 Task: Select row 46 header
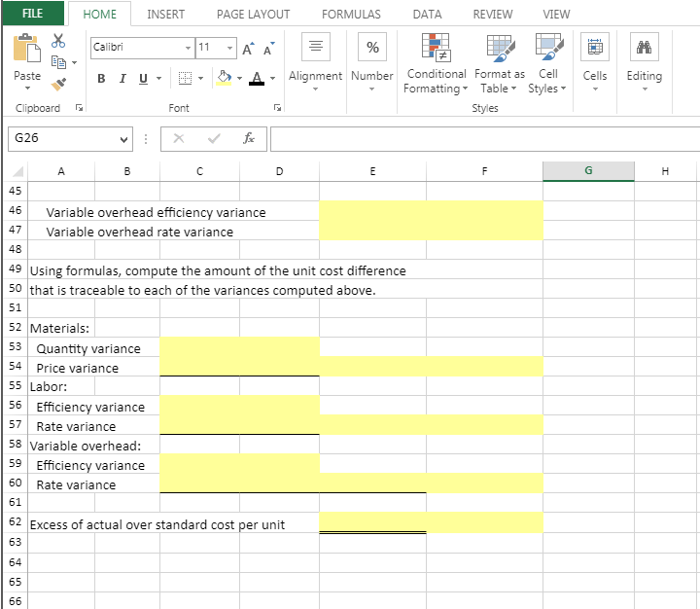tap(16, 210)
